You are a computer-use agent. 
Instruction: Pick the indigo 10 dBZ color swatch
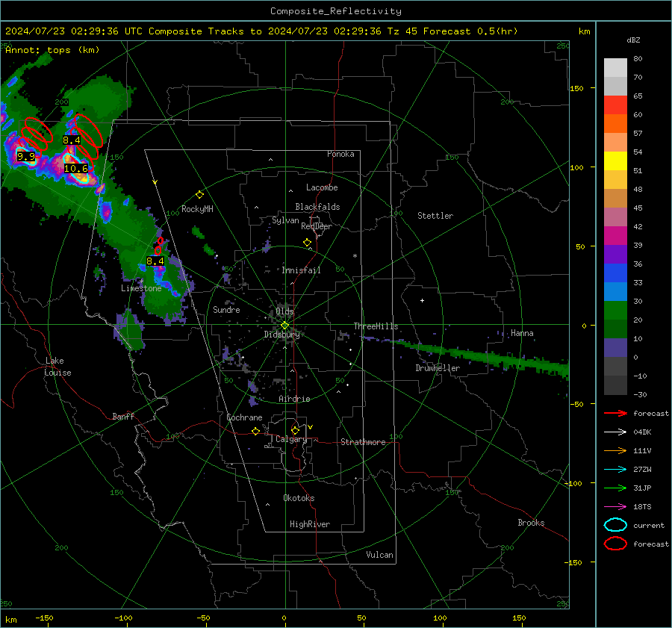pos(615,347)
